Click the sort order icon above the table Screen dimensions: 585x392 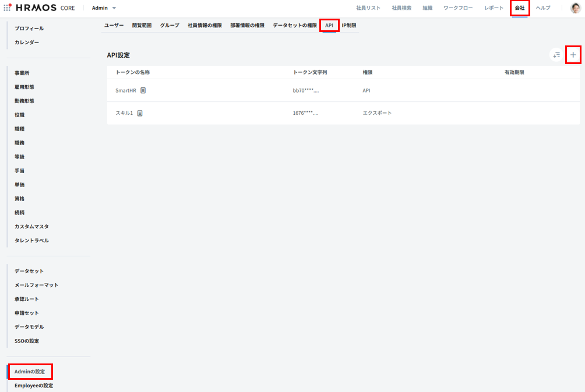pyautogui.click(x=556, y=55)
